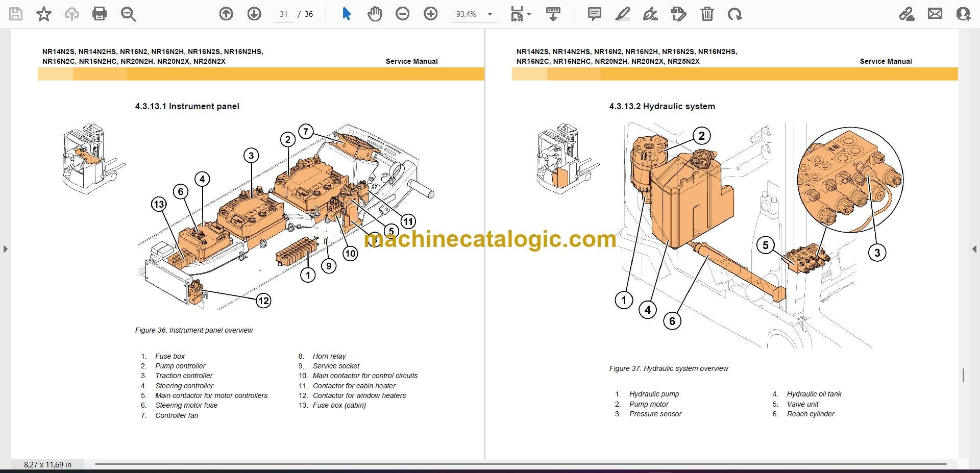Open the 93,4% zoom level dropdown

(474, 14)
